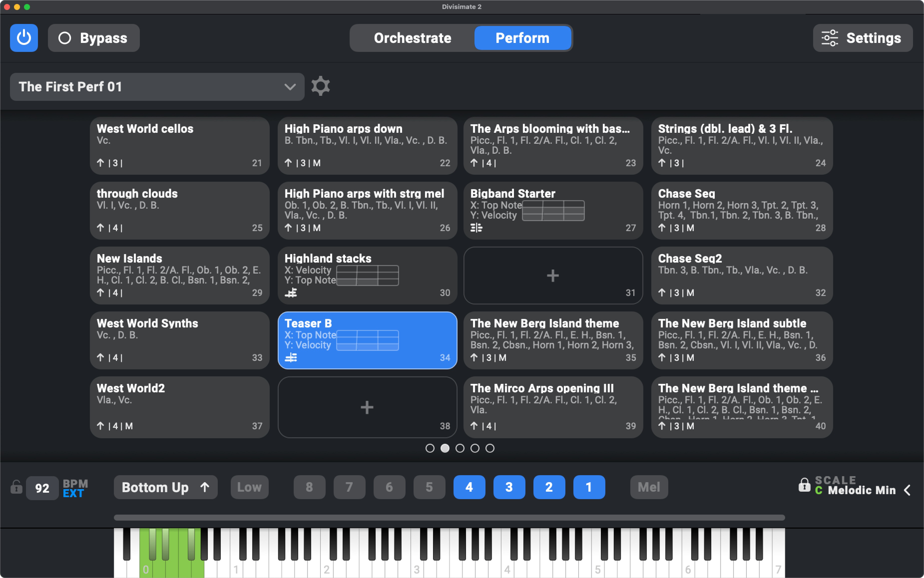Click the Settings sliders icon
924x578 pixels.
pos(830,38)
